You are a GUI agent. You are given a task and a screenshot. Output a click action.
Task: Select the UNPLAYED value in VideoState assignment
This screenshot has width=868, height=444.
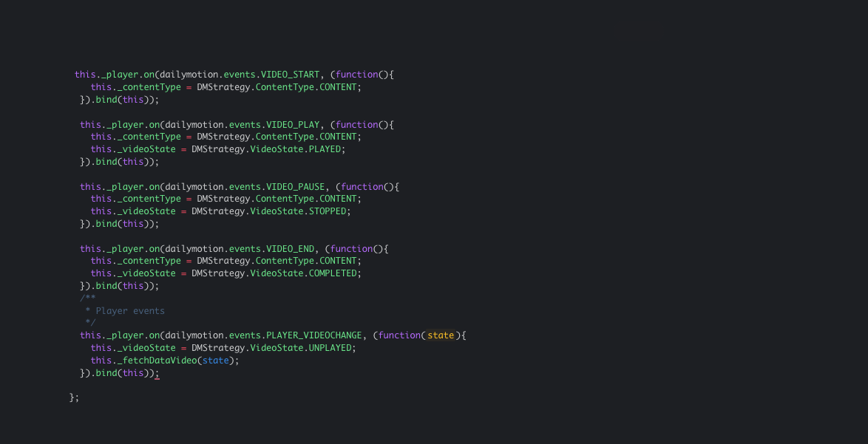pyautogui.click(x=330, y=348)
